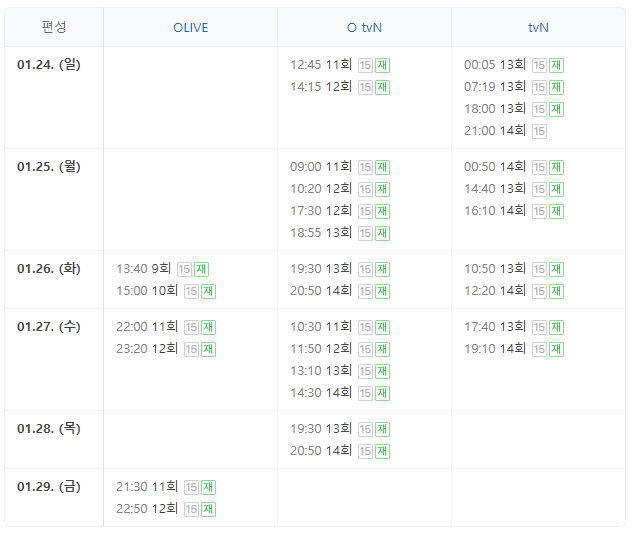This screenshot has width=633, height=535.
Task: Click the 재 rerun badge beside 22:50 12회
Action: click(x=208, y=510)
